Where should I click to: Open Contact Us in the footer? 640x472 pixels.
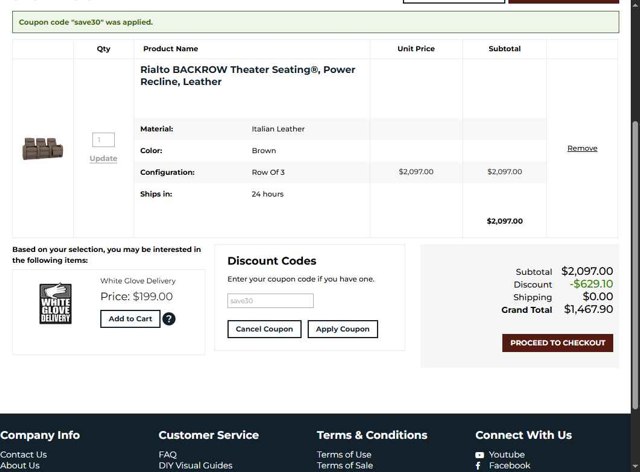coord(23,454)
